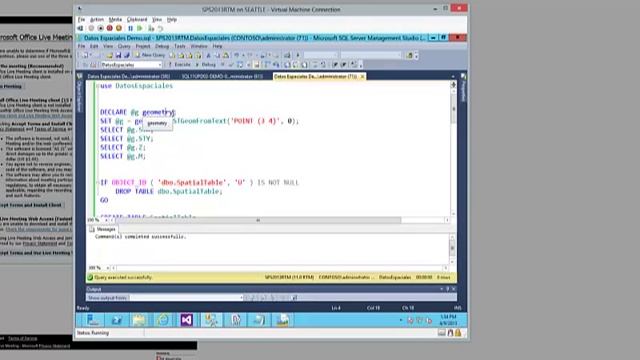640x360 pixels.
Task: Click Accept Terms and Install Client in Live Meeting
Action: pos(32,205)
